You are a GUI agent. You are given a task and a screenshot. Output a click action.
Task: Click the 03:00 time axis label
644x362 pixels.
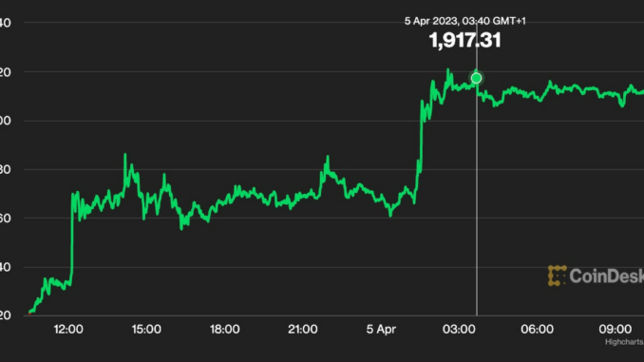459,329
